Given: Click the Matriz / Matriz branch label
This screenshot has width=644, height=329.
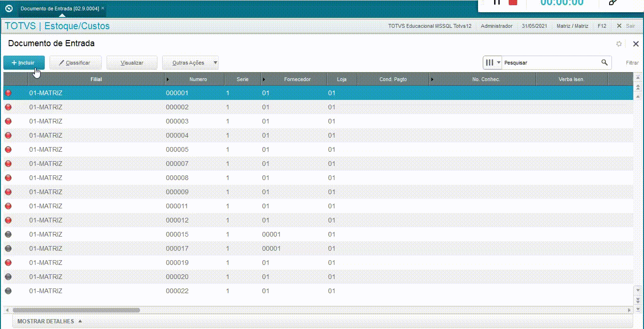Looking at the screenshot, I should 572,26.
